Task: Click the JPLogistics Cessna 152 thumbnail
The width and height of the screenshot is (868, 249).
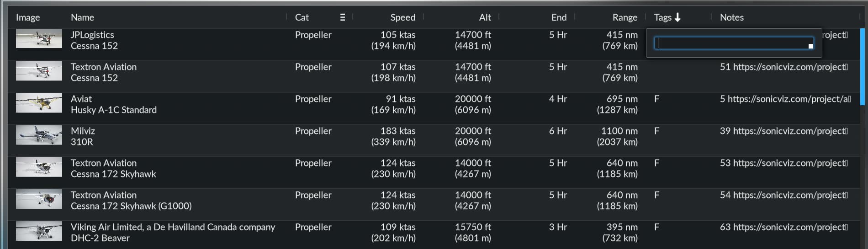Action: (39, 38)
